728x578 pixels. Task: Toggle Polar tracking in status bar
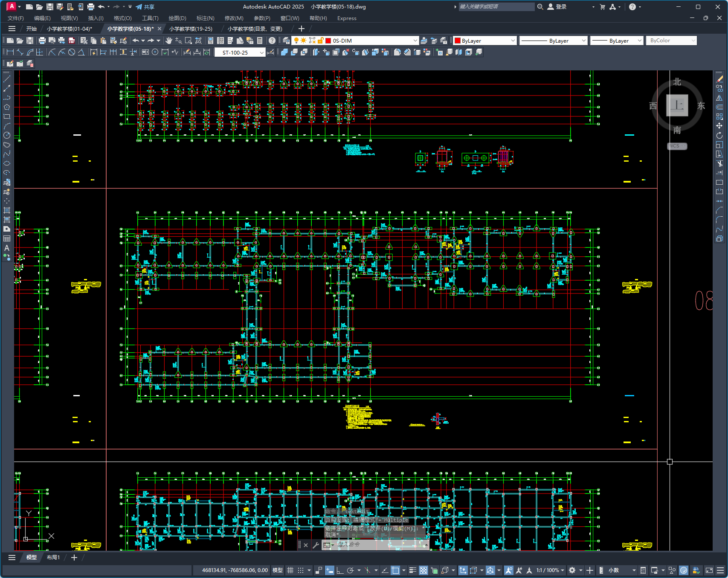[x=351, y=570]
